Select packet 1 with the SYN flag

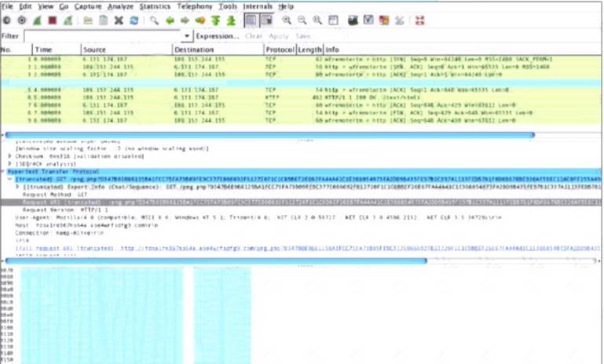tap(302, 60)
